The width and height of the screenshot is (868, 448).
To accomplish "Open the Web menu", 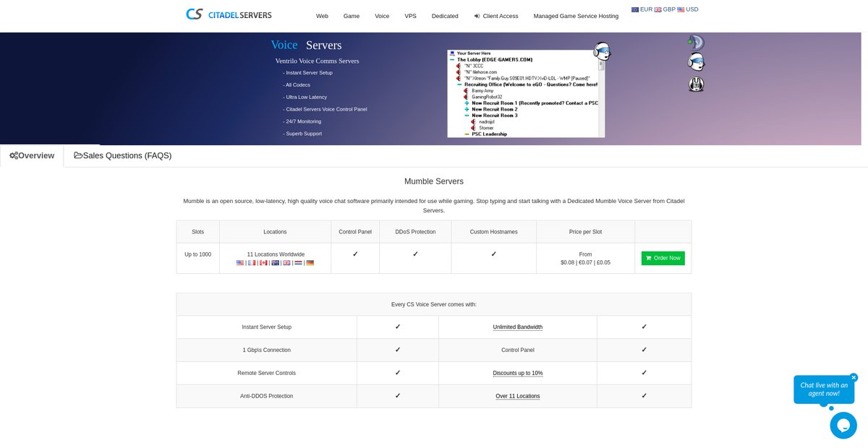I will [x=322, y=16].
